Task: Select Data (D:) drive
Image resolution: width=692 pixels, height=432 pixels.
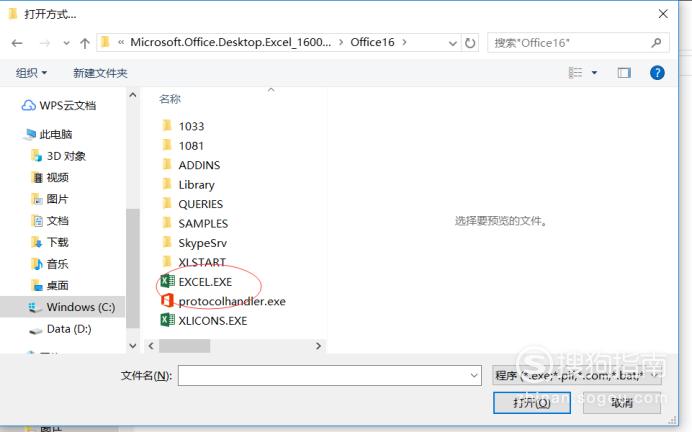Action: tap(60, 329)
